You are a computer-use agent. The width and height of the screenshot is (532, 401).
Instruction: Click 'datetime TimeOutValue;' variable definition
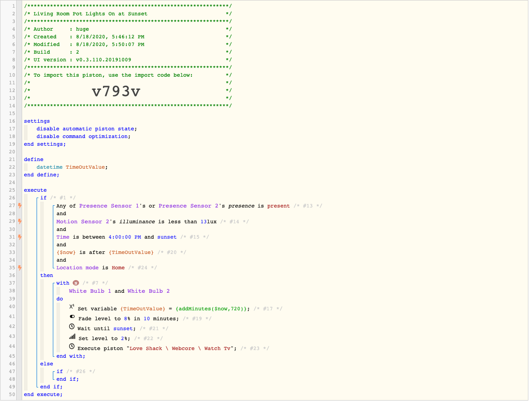pos(72,167)
